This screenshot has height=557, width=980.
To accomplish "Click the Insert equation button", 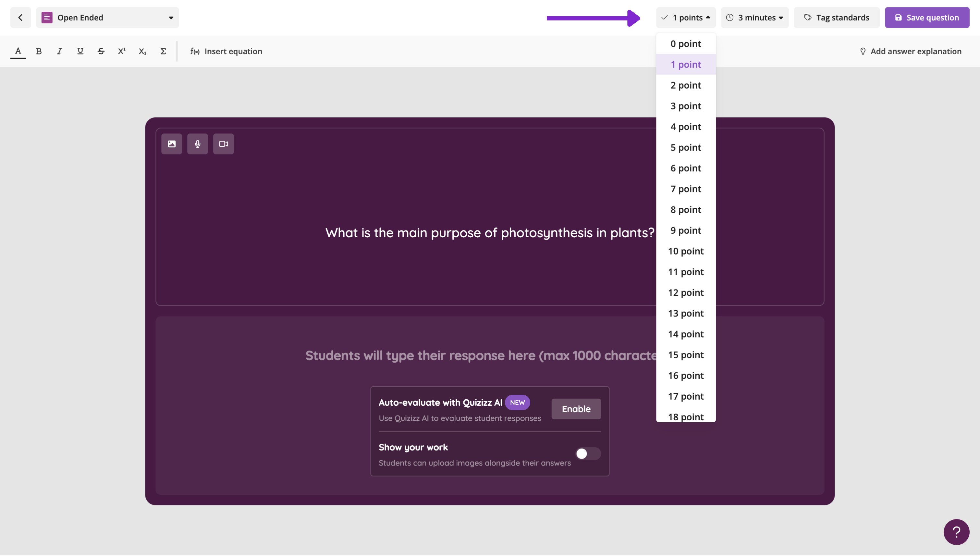I will pyautogui.click(x=226, y=51).
